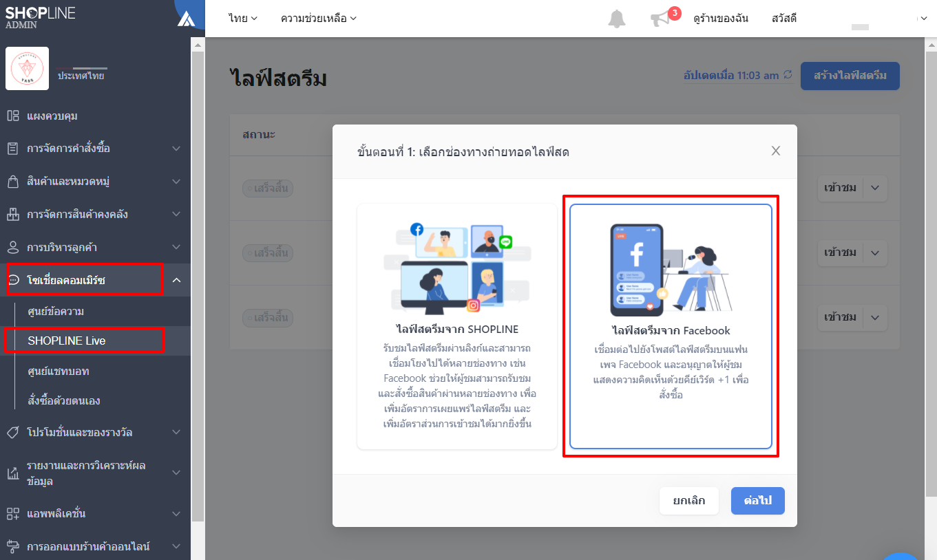Click ยกเลิก cancel button
Screen dimensions: 937x560
688,501
